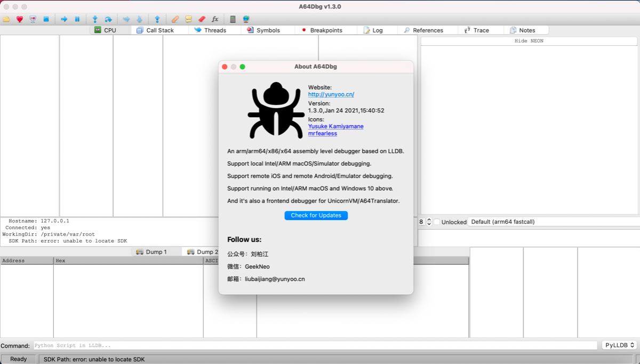Click the Check for Updates button
640x364 pixels.
tap(316, 215)
